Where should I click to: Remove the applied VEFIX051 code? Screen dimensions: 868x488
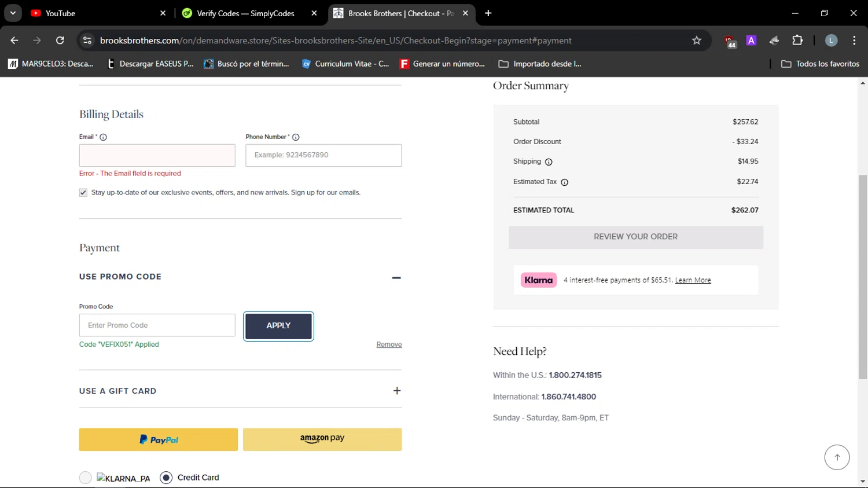389,344
